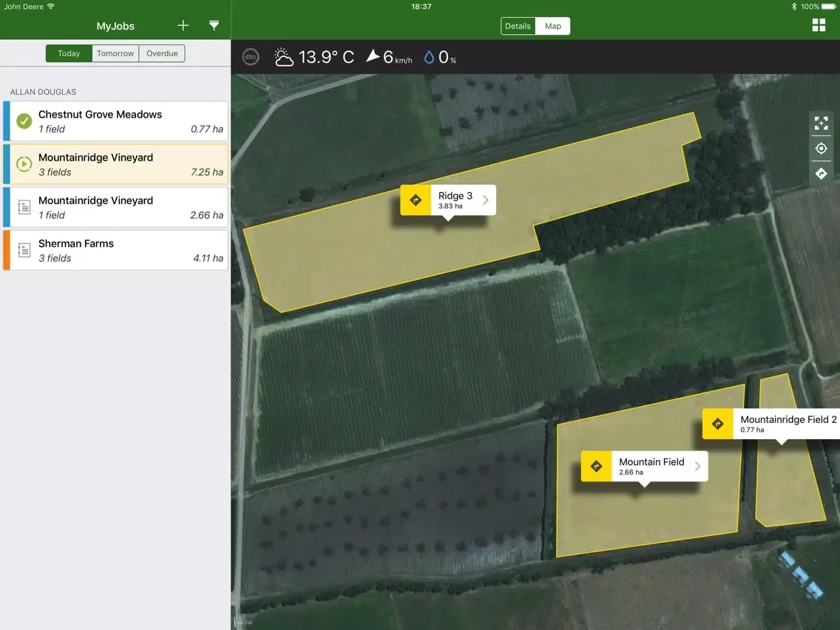The height and width of the screenshot is (630, 840).
Task: Tap the 4.11 ha area value
Action: (x=208, y=258)
